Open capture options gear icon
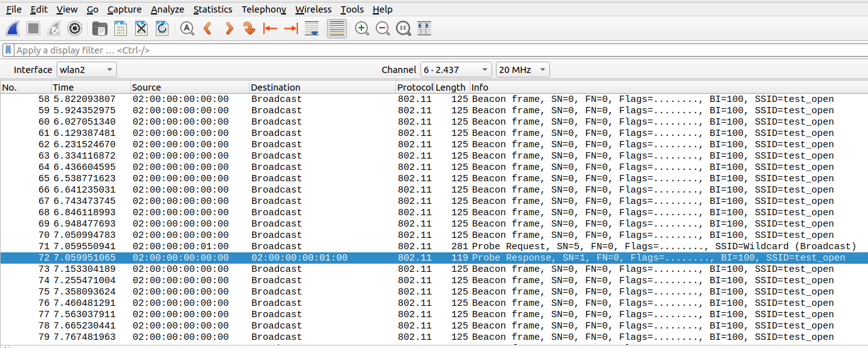This screenshot has width=868, height=348. tap(75, 28)
